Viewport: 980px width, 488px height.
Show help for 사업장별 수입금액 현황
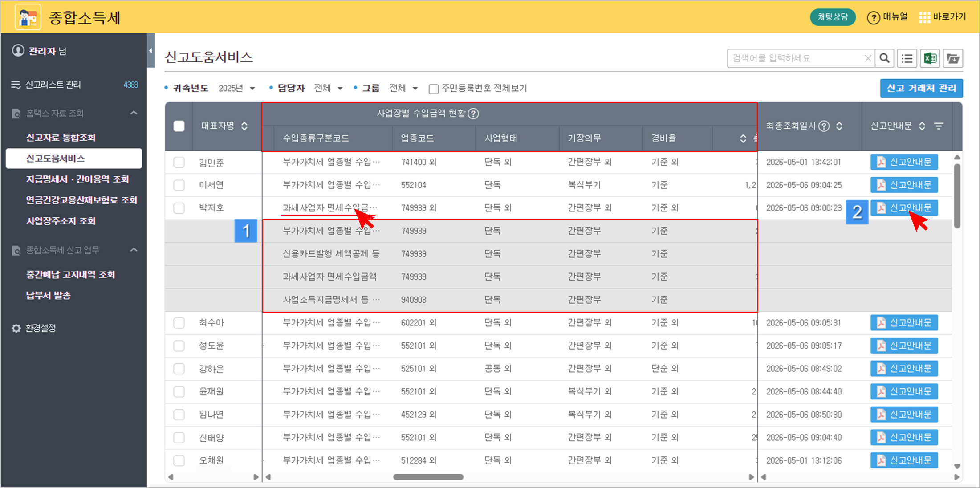(474, 114)
